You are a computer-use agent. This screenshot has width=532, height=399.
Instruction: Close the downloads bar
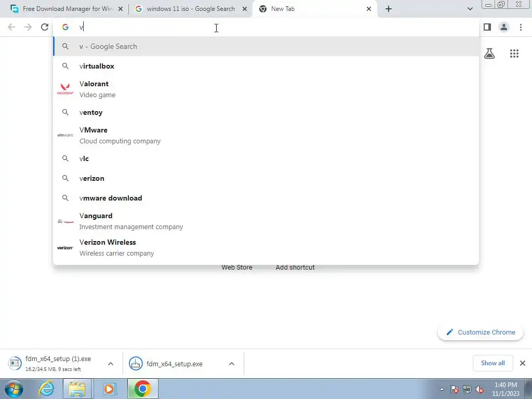(x=523, y=363)
